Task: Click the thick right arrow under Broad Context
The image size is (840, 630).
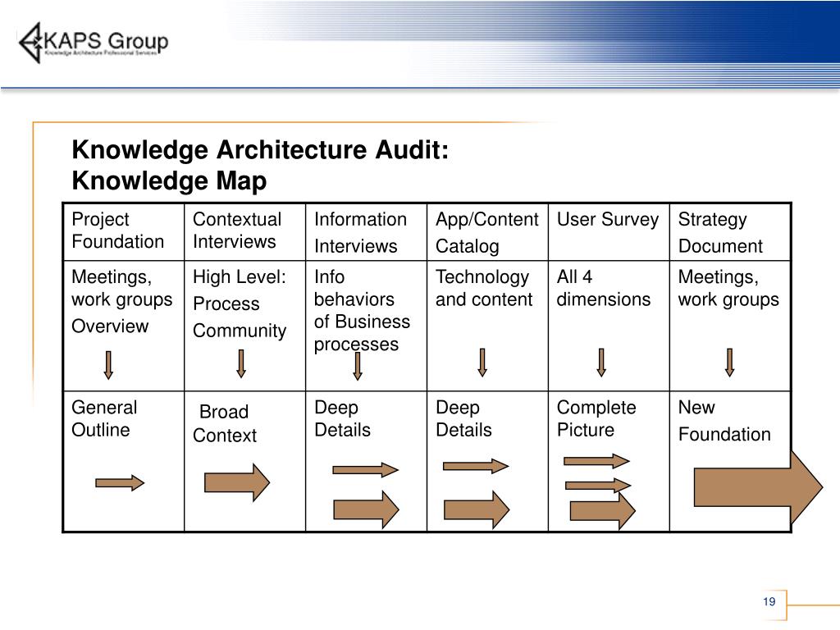Action: 237,482
